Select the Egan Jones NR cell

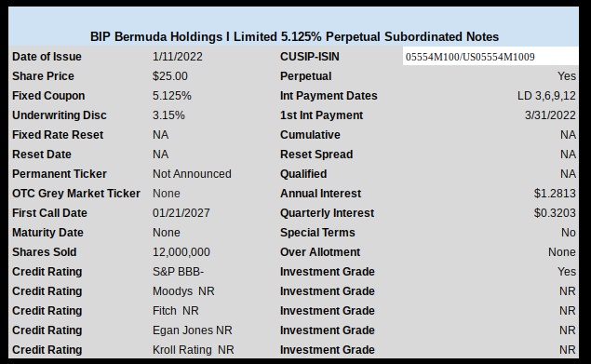(193, 330)
